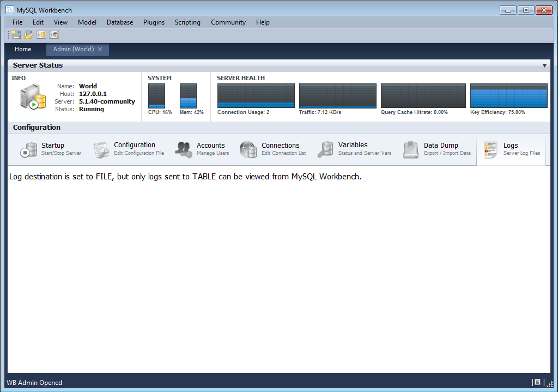
Task: Open the Database menu
Action: pos(119,22)
